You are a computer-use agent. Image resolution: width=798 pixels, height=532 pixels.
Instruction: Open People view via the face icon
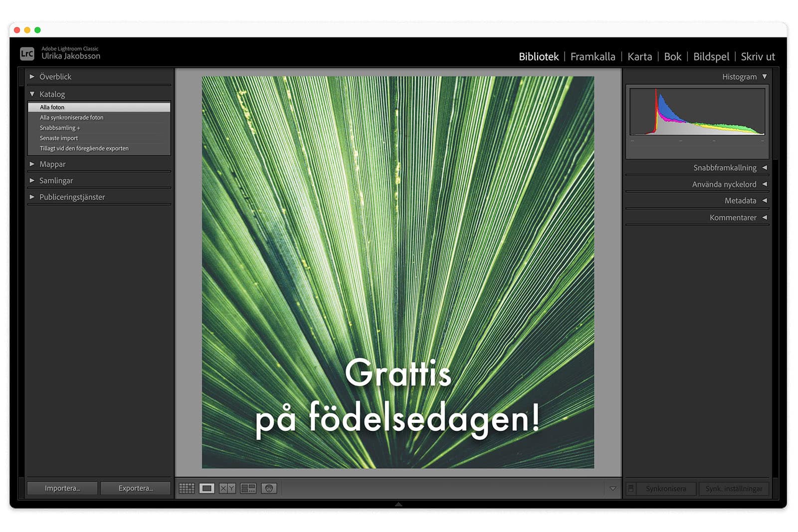pos(269,488)
